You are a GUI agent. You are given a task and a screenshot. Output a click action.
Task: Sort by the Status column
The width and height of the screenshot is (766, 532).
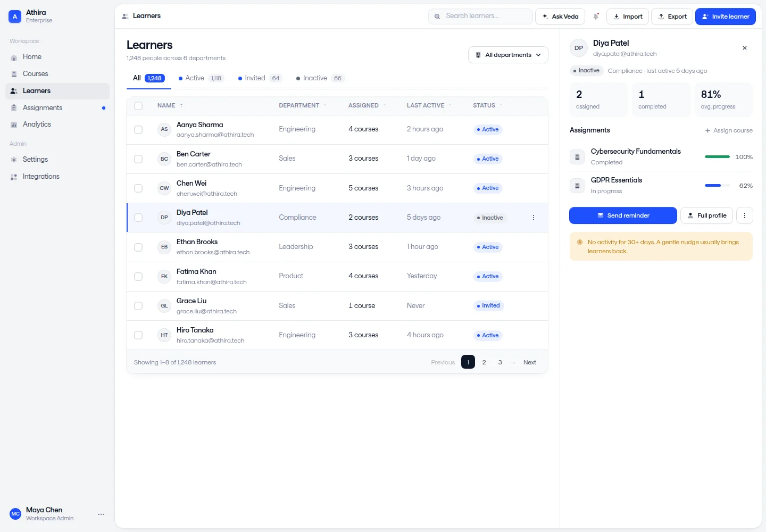click(x=487, y=105)
